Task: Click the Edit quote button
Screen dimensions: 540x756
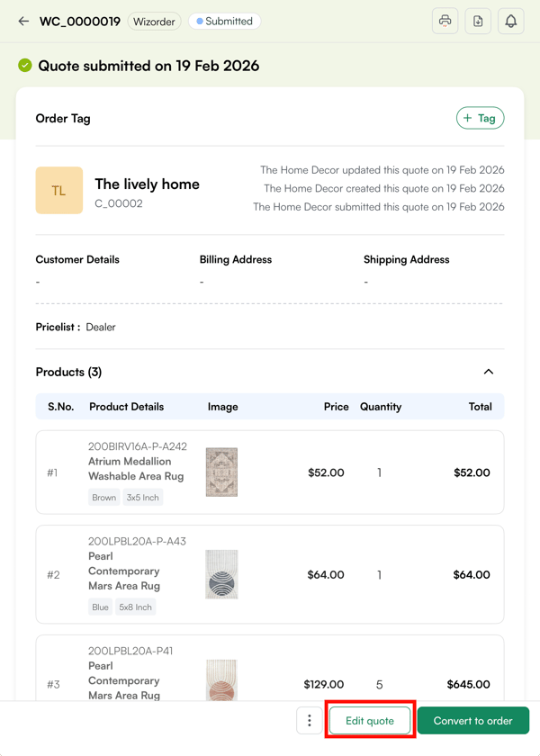Action: [370, 720]
